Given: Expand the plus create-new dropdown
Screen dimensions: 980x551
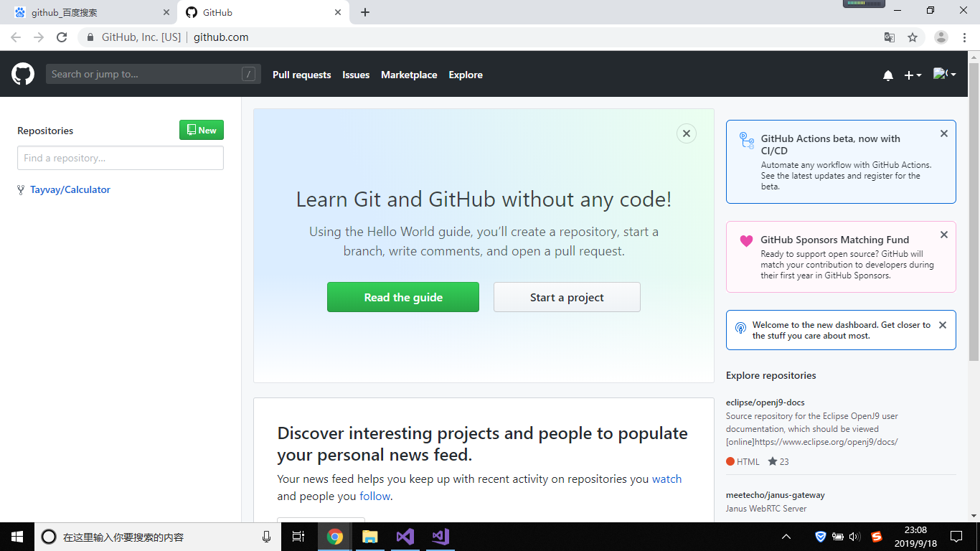Looking at the screenshot, I should pos(913,75).
